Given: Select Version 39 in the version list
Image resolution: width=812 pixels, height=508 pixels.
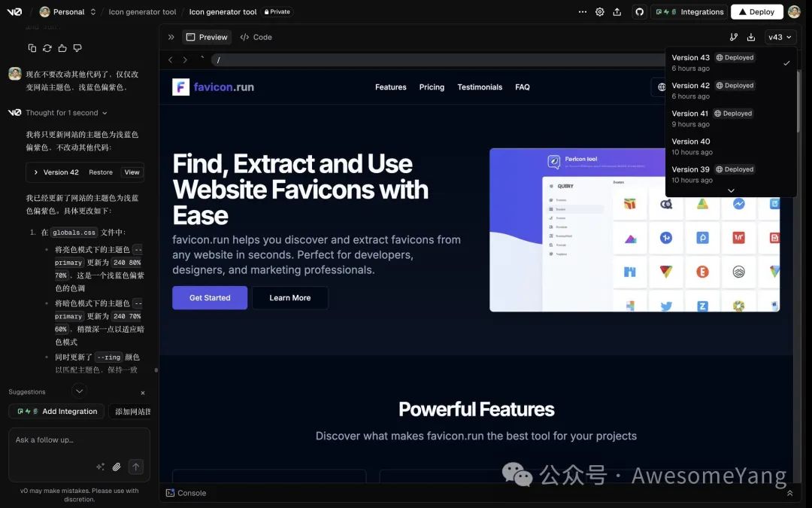Looking at the screenshot, I should pyautogui.click(x=730, y=175).
